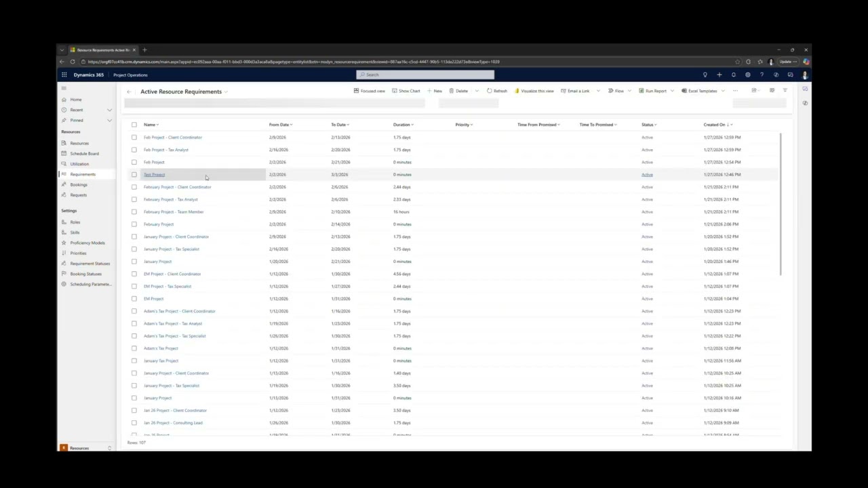Open the Status column header menu

coord(649,125)
